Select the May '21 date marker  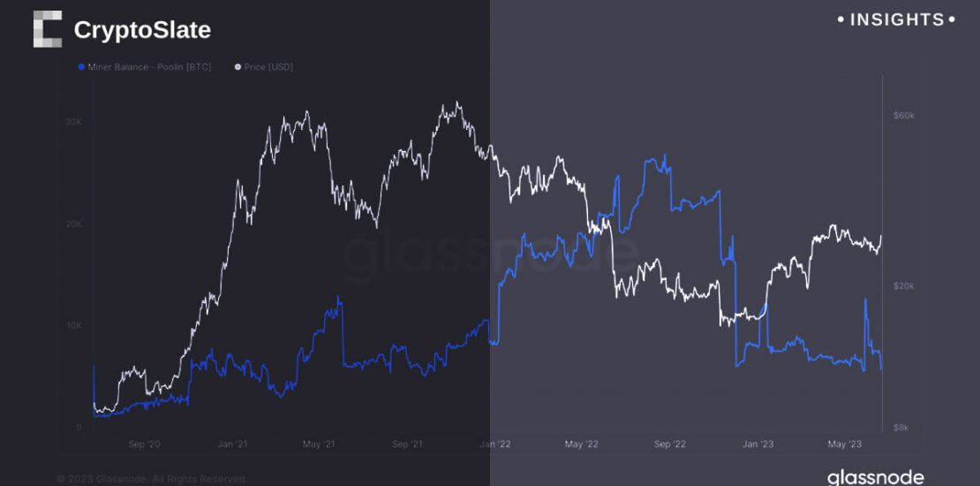point(319,444)
